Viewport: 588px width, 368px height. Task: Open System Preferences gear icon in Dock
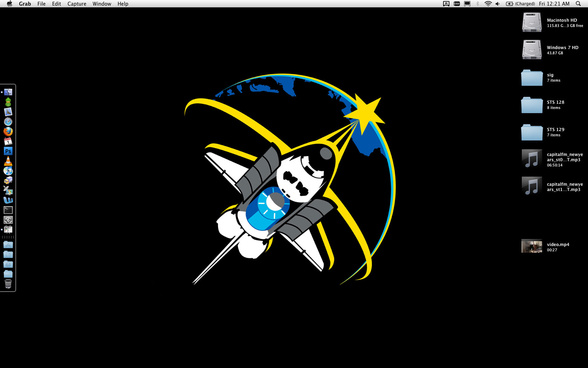8,220
